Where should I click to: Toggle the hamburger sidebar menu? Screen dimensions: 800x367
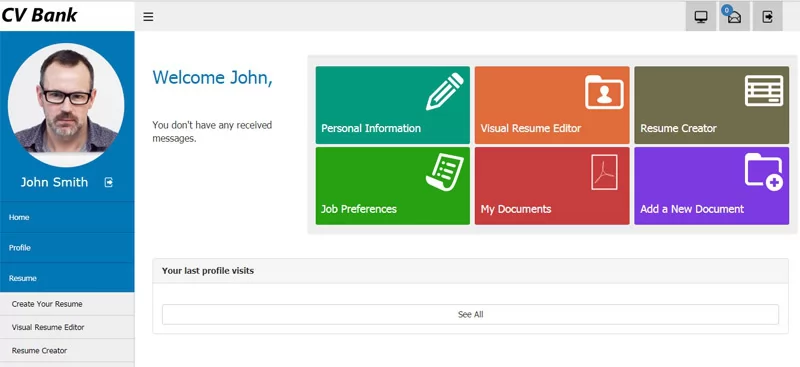[148, 17]
